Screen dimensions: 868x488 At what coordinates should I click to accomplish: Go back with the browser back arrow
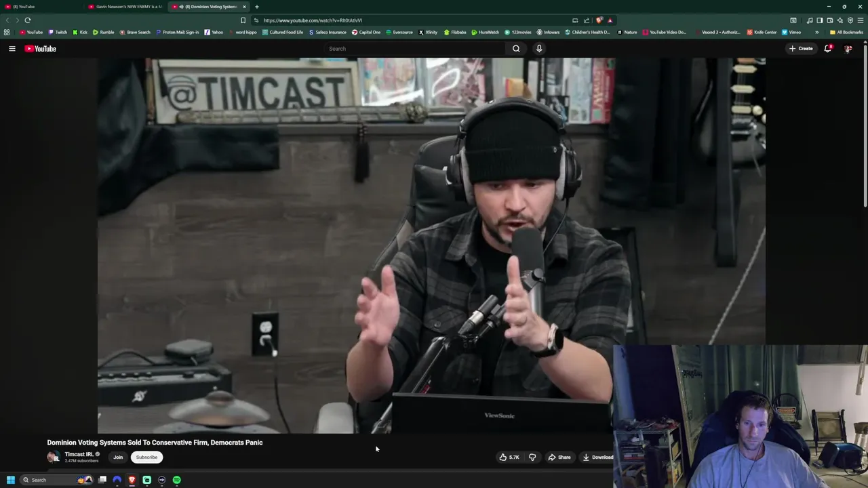(7, 20)
